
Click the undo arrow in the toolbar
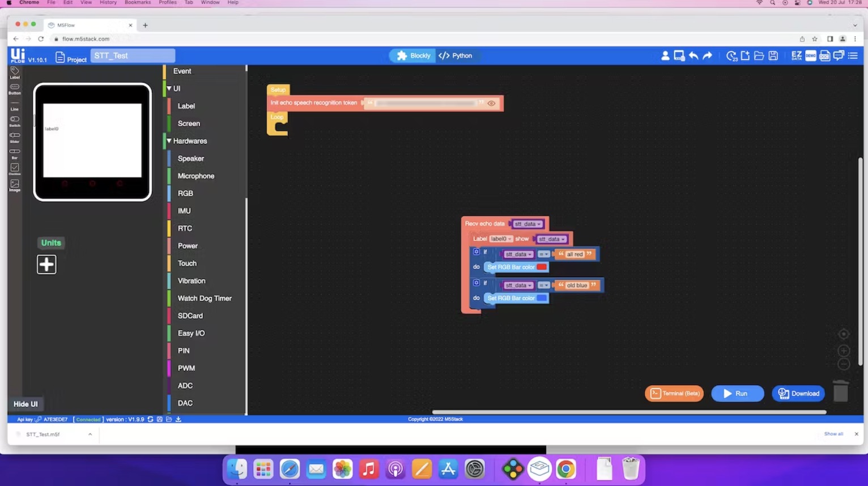click(x=693, y=56)
